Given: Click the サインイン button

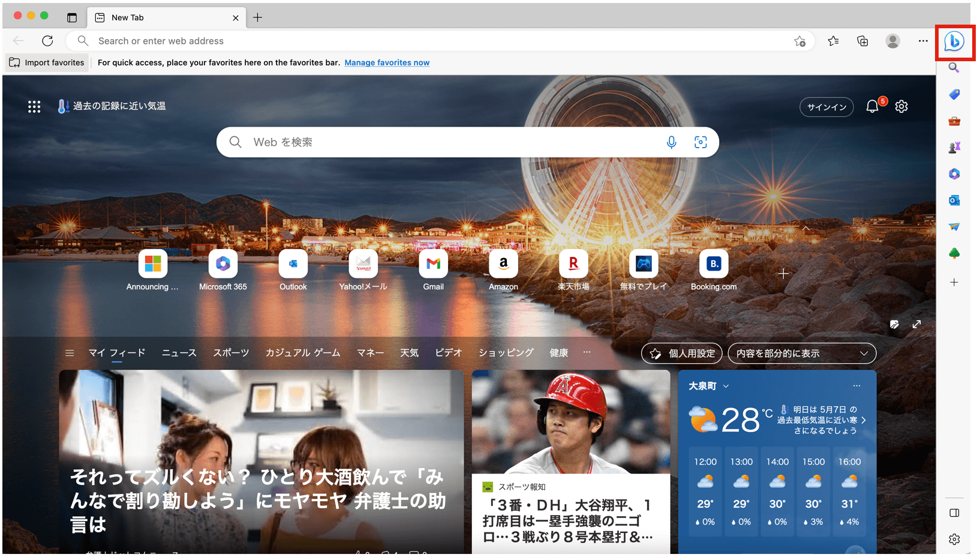Looking at the screenshot, I should [826, 107].
